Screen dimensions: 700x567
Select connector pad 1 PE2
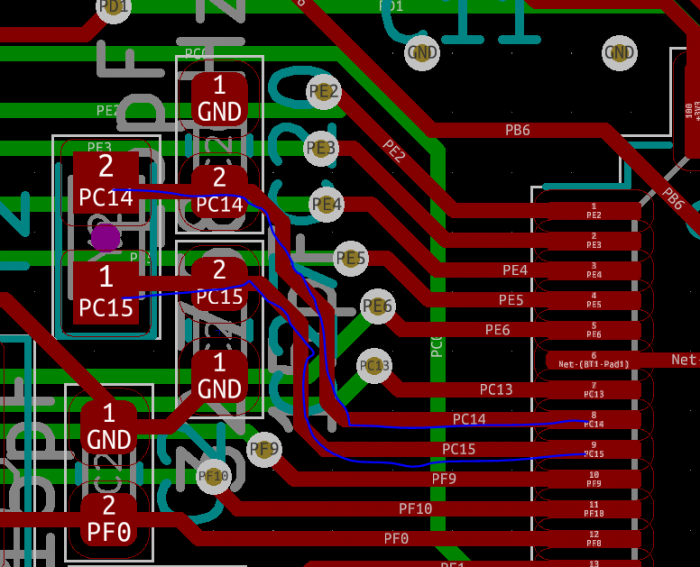click(594, 211)
